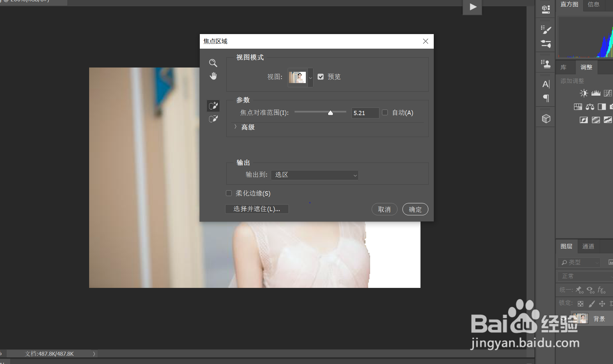
Task: Open the Character panel
Action: click(546, 84)
